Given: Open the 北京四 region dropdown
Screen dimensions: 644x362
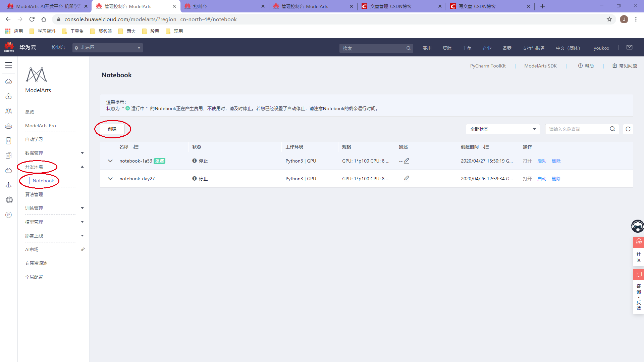Looking at the screenshot, I should tap(107, 48).
